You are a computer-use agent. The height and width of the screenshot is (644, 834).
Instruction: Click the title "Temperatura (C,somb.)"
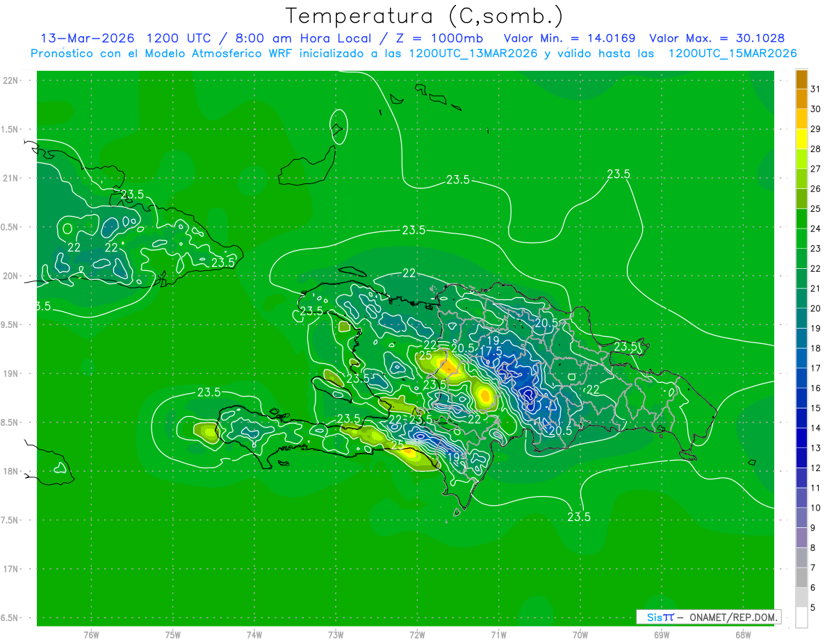click(424, 16)
